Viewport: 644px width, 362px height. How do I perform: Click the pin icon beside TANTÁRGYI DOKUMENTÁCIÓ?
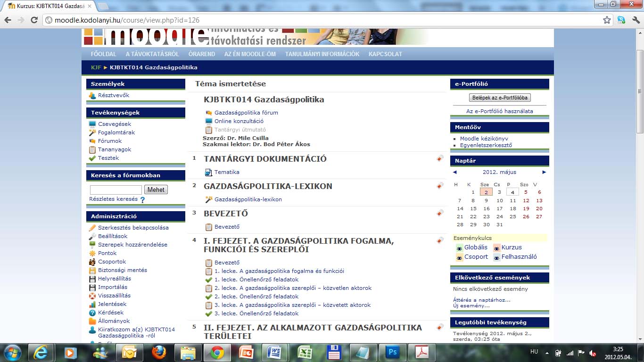click(x=440, y=158)
